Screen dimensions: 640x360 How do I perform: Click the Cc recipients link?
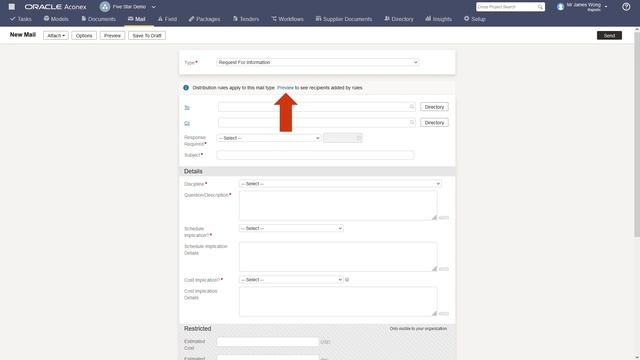tap(187, 123)
